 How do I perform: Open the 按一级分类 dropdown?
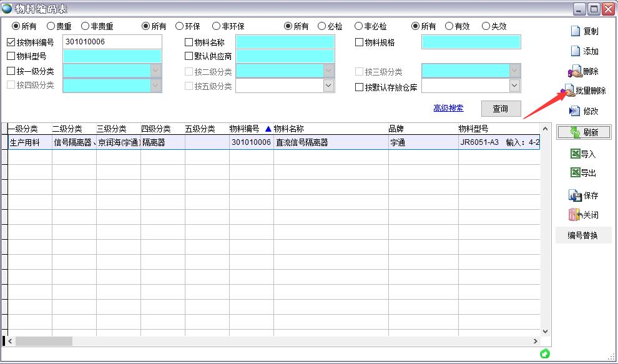tap(155, 71)
